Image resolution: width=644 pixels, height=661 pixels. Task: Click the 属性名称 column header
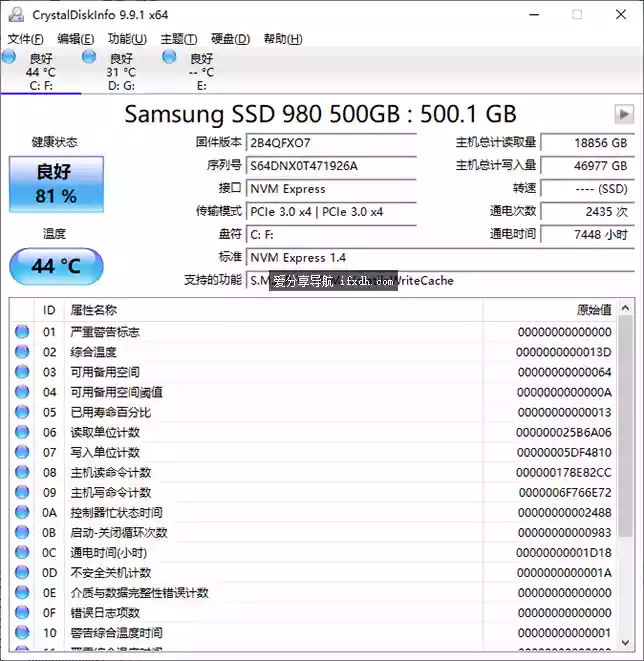274,310
